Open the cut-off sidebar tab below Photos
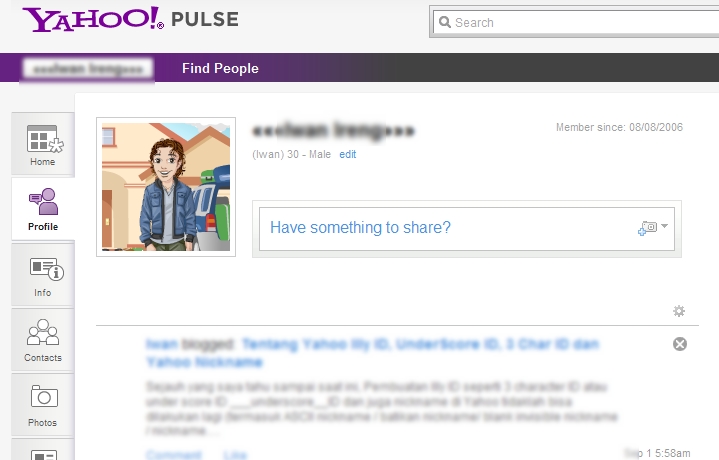 pos(43,450)
